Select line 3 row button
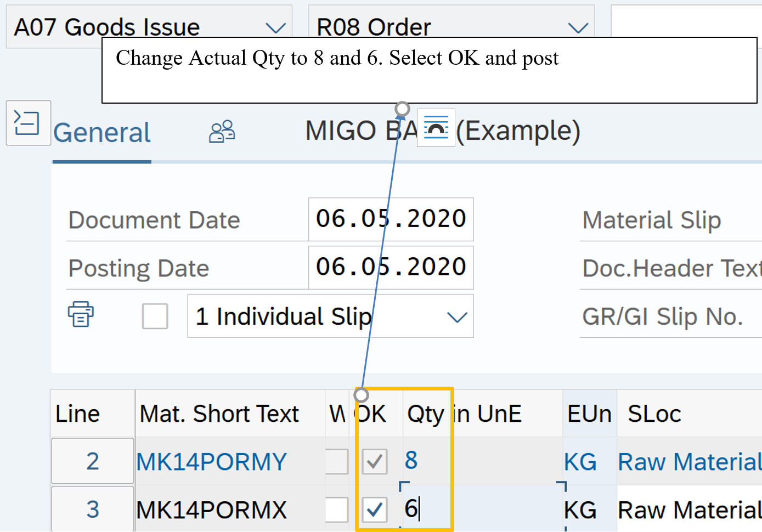The image size is (762, 532). (x=92, y=510)
